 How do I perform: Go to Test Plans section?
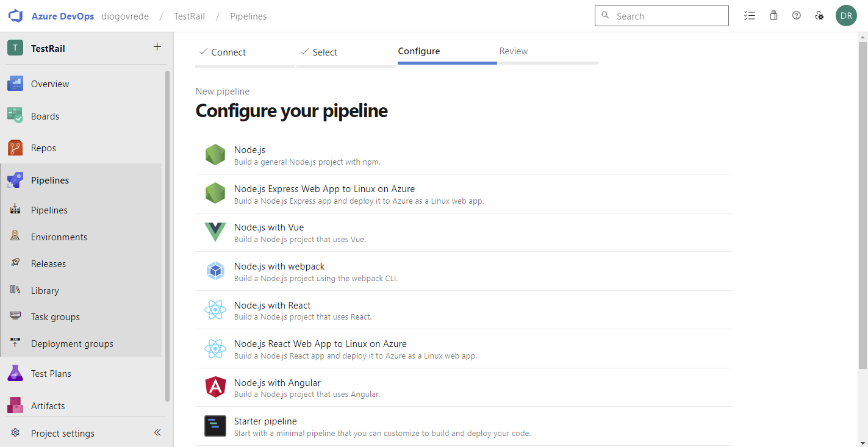(51, 374)
